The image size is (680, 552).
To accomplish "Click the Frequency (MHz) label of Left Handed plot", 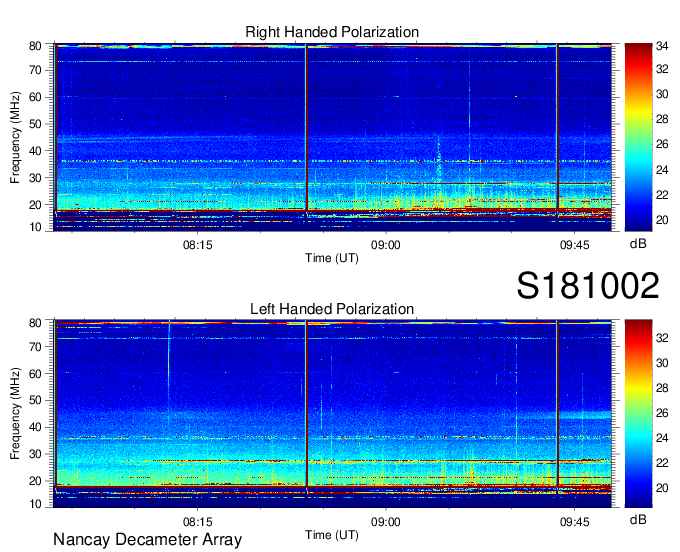I will pyautogui.click(x=15, y=414).
